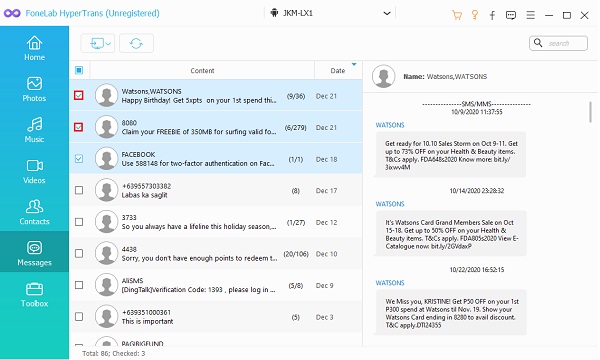
Task: Click the two-factor authentication message preview
Action: coord(198,163)
